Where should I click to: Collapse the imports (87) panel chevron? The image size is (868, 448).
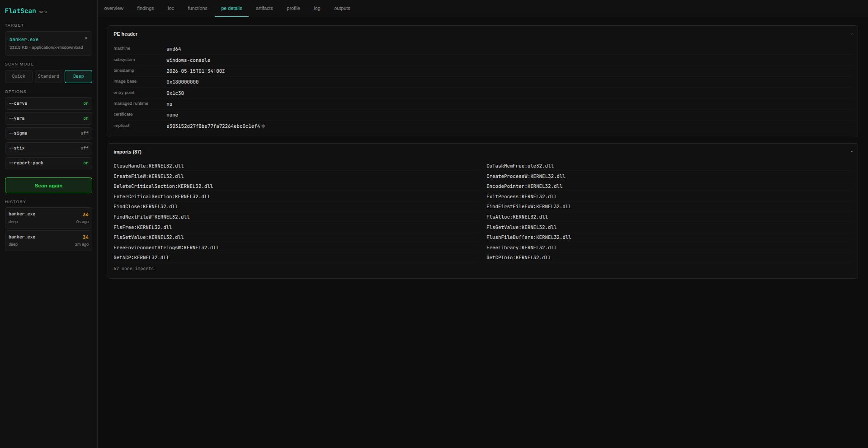(851, 152)
